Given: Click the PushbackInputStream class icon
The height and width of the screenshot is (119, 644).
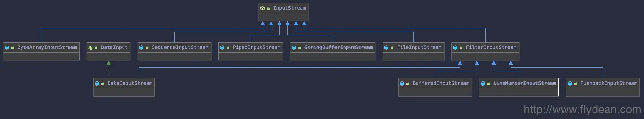Looking at the screenshot, I should tap(570, 83).
